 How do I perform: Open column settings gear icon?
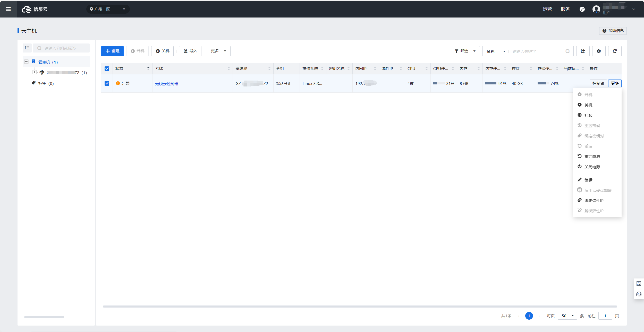[599, 51]
